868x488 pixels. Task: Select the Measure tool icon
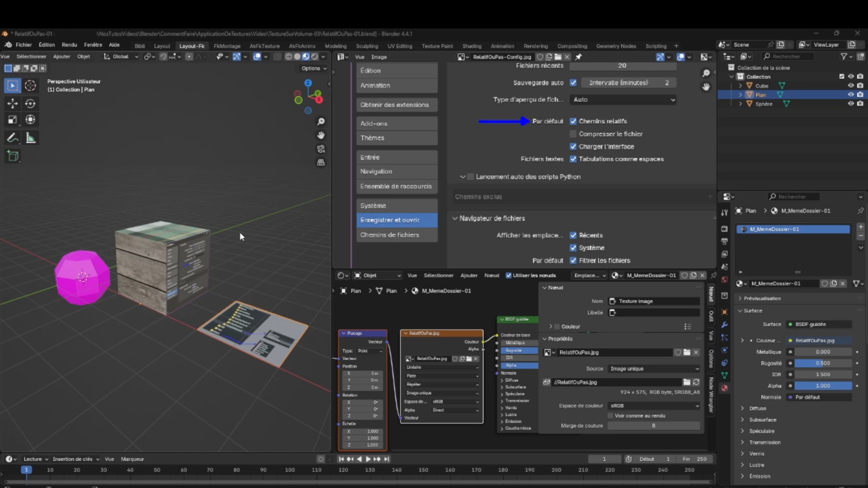(x=30, y=138)
